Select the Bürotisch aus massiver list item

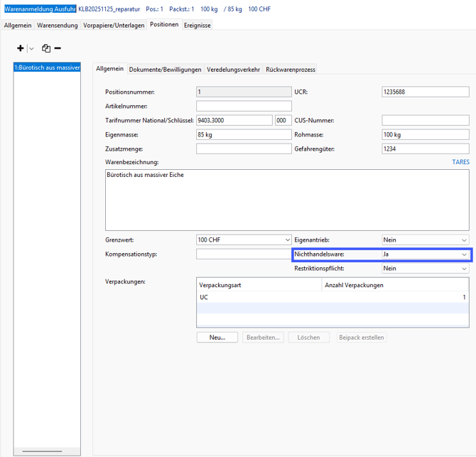tap(47, 68)
